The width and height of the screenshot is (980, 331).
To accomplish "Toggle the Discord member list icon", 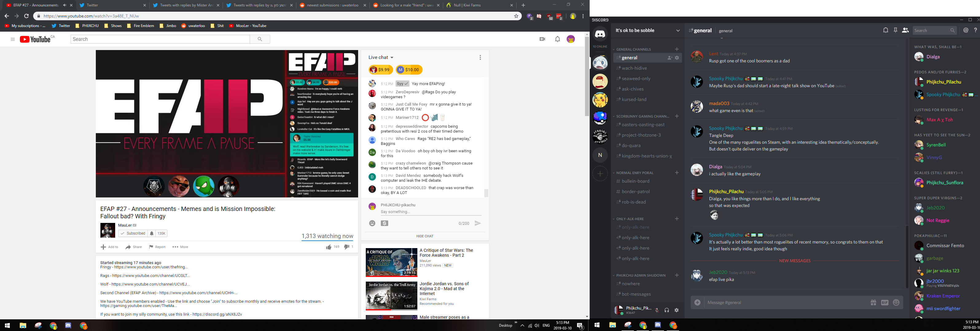I will point(905,30).
